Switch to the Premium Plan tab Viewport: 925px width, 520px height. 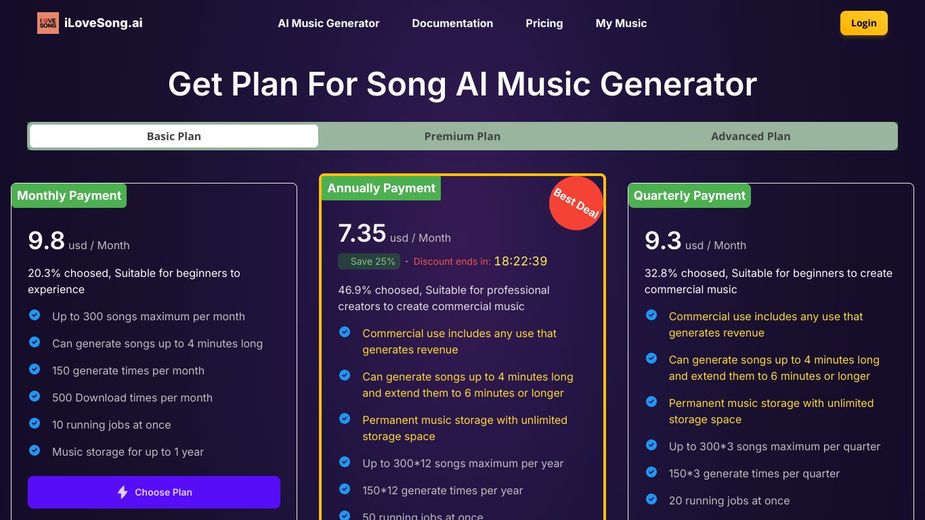[462, 136]
